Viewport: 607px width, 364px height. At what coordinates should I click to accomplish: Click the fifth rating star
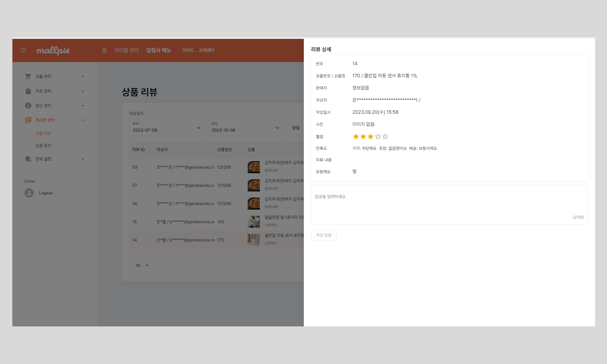[x=385, y=136]
